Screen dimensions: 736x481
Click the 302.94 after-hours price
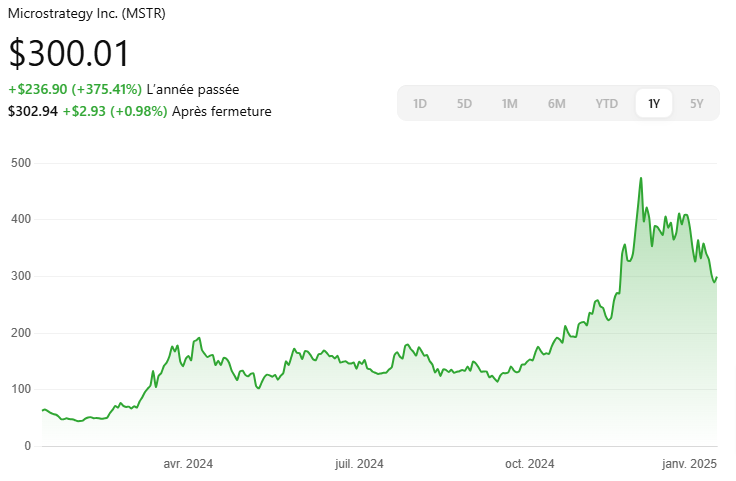tap(32, 111)
